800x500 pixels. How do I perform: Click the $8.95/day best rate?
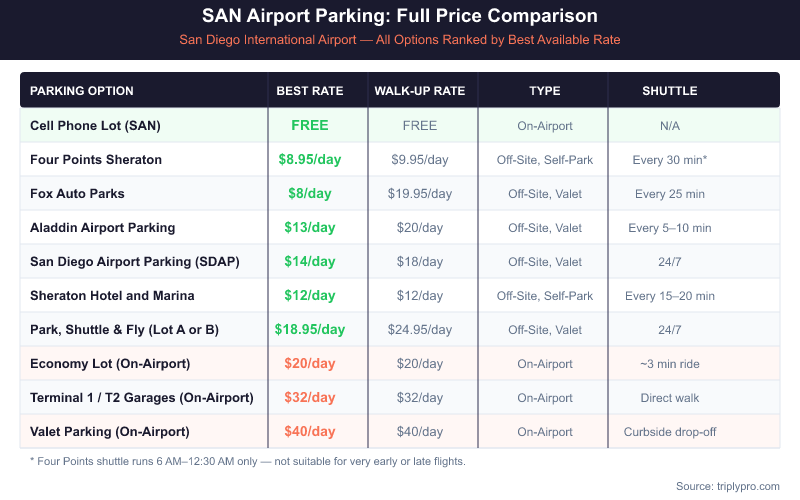pyautogui.click(x=310, y=160)
